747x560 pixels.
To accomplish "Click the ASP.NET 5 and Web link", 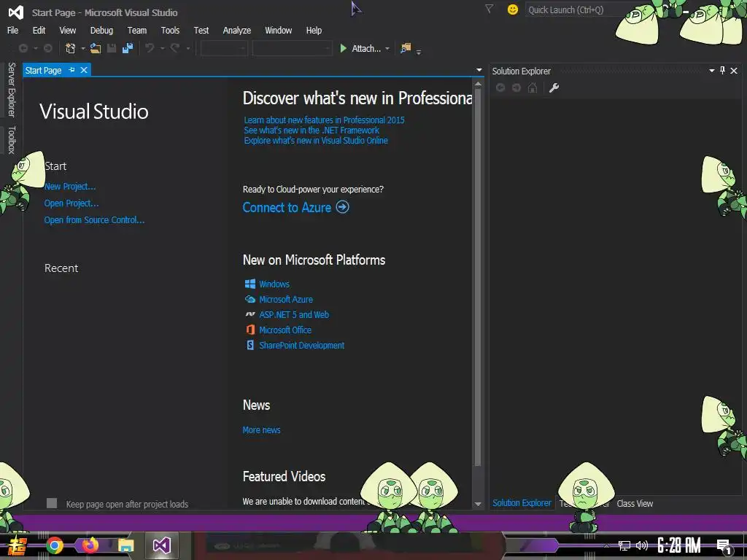I will [294, 314].
